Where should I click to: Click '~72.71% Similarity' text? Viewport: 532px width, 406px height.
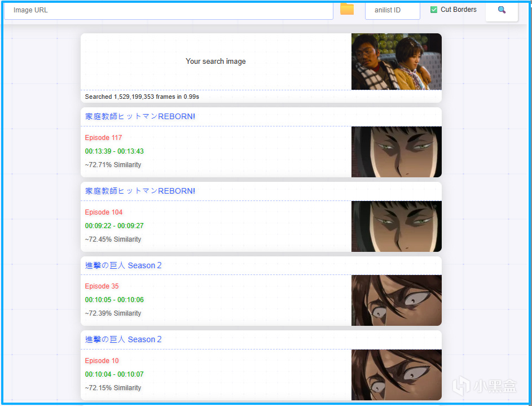pos(113,165)
